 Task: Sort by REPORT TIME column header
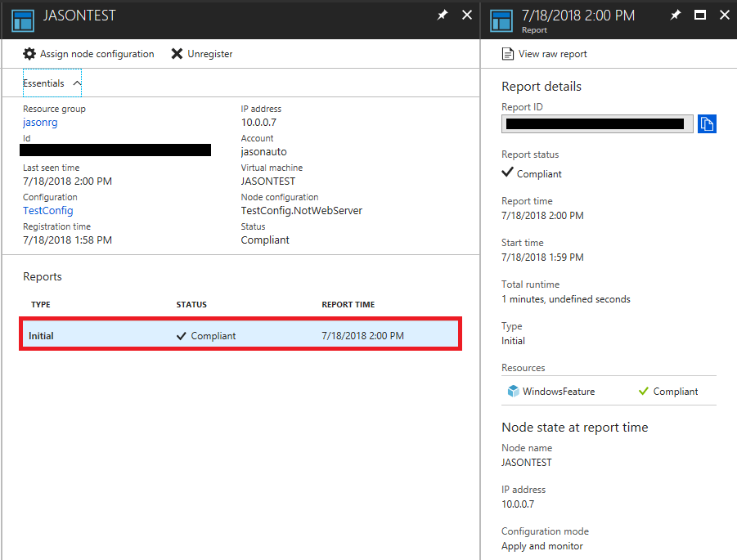348,304
